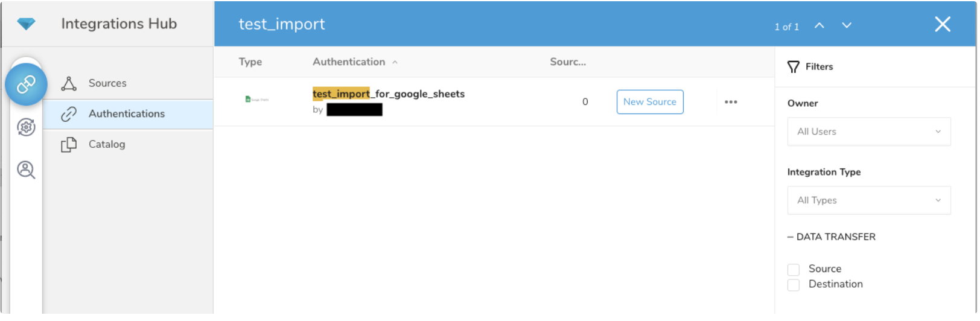Open the Owner All Users dropdown
980x321 pixels.
868,132
